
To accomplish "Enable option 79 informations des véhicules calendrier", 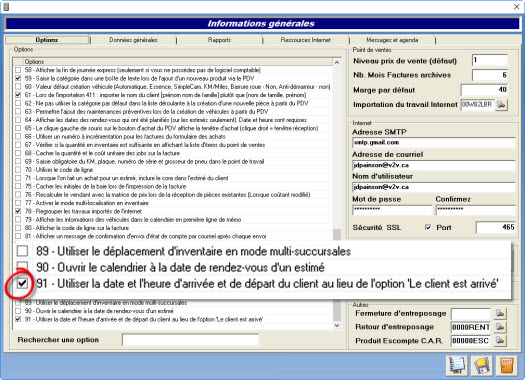I will pyautogui.click(x=18, y=220).
